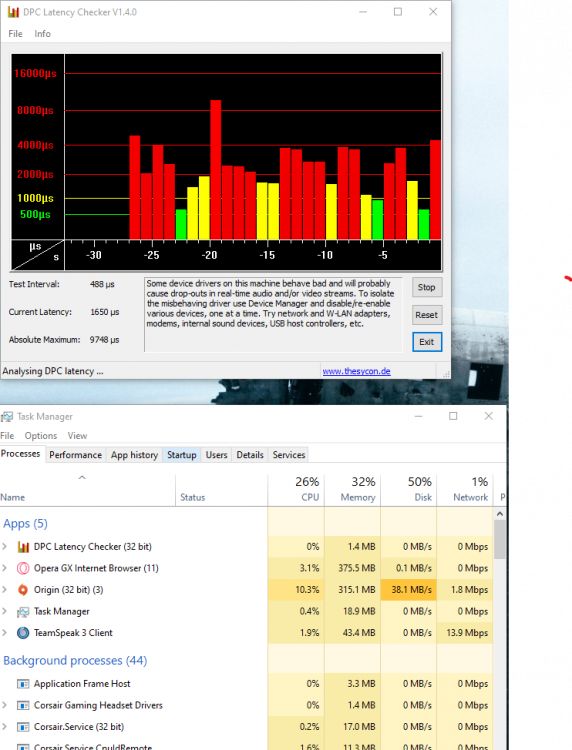Screen dimensions: 572x750
Task: Select the TeamSpeak 3 Client icon
Action: [x=23, y=633]
